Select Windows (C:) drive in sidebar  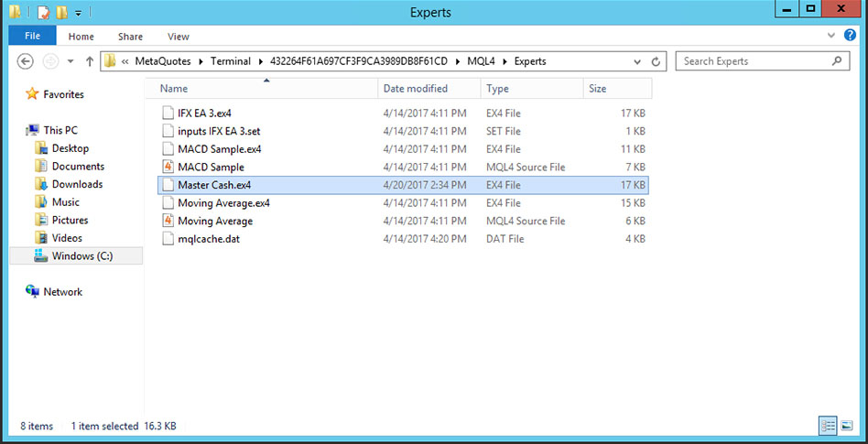[x=76, y=255]
